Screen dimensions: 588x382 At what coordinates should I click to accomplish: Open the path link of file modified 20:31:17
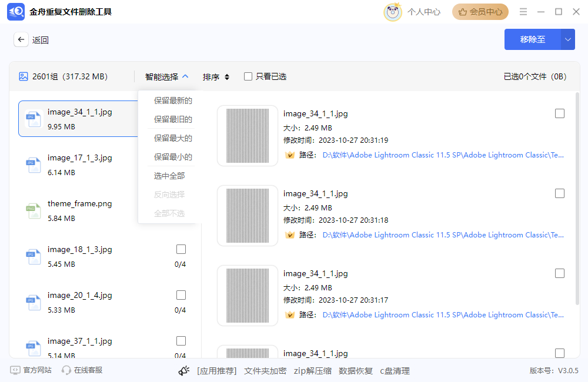click(443, 314)
